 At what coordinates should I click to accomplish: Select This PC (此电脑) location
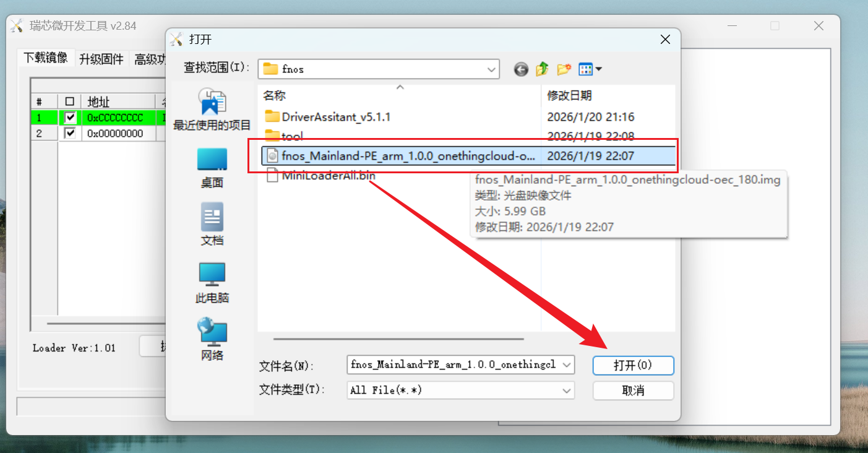tap(212, 283)
